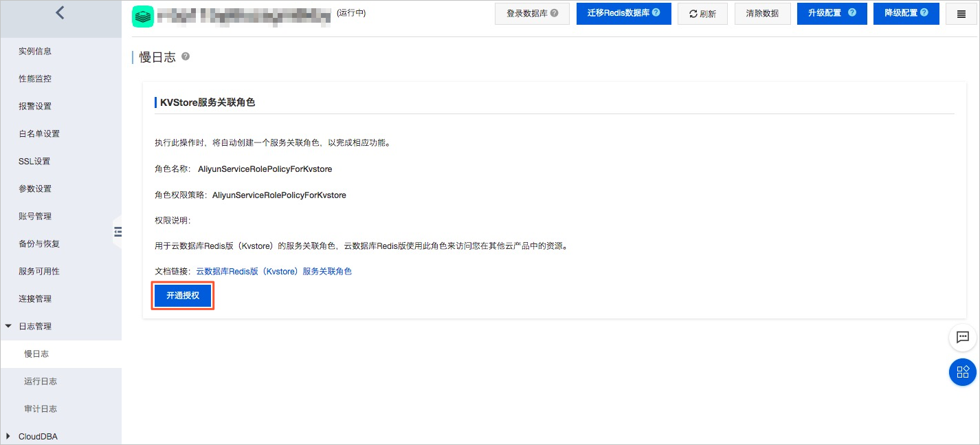Expand the CloudDBA section
Screen dimensions: 980x445
8,436
